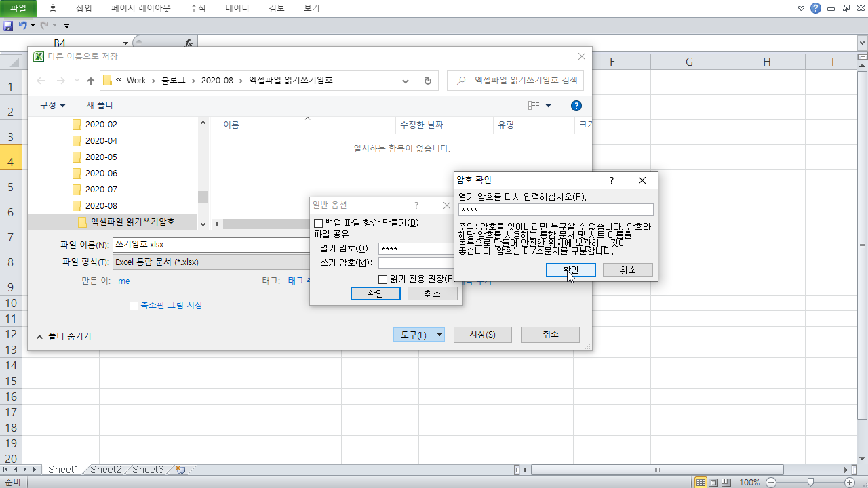Switch to Page Layout view in status bar
Screen dimensions: 868x488
pyautogui.click(x=713, y=483)
